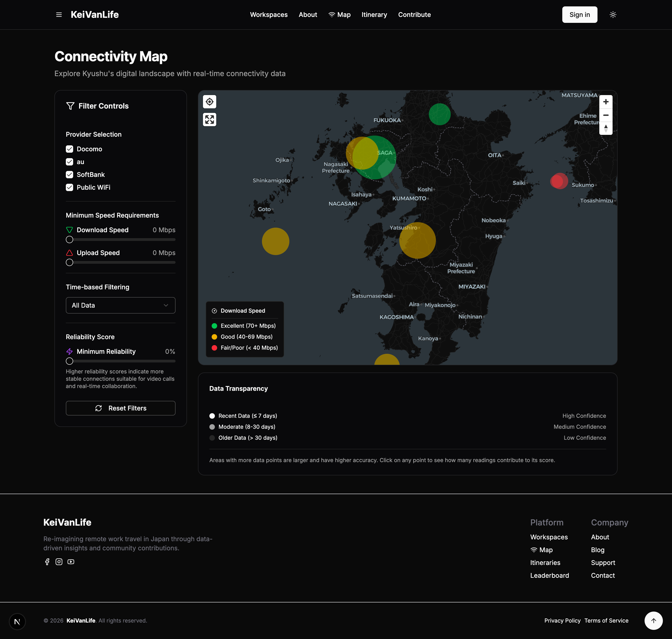Open the footer About link under Company
Viewport: 672px width, 639px height.
click(x=600, y=537)
